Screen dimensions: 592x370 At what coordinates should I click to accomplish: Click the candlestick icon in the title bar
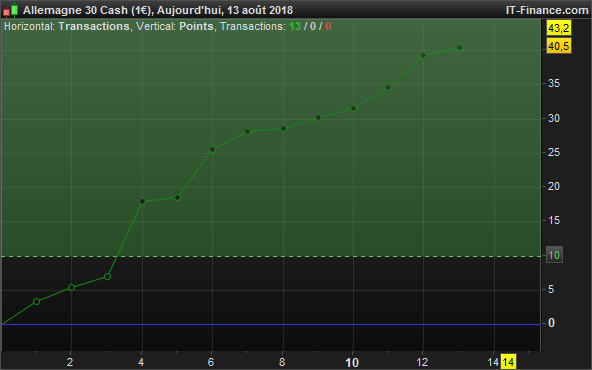coord(11,10)
